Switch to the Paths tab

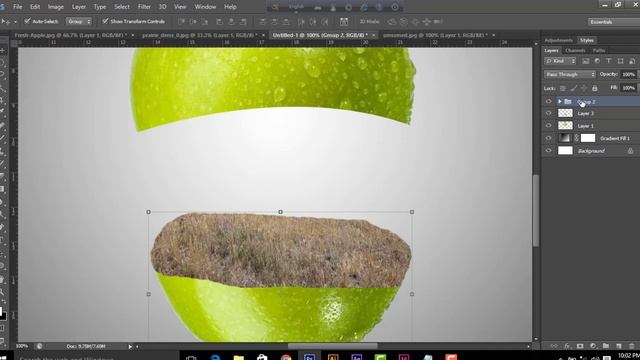coord(599,51)
